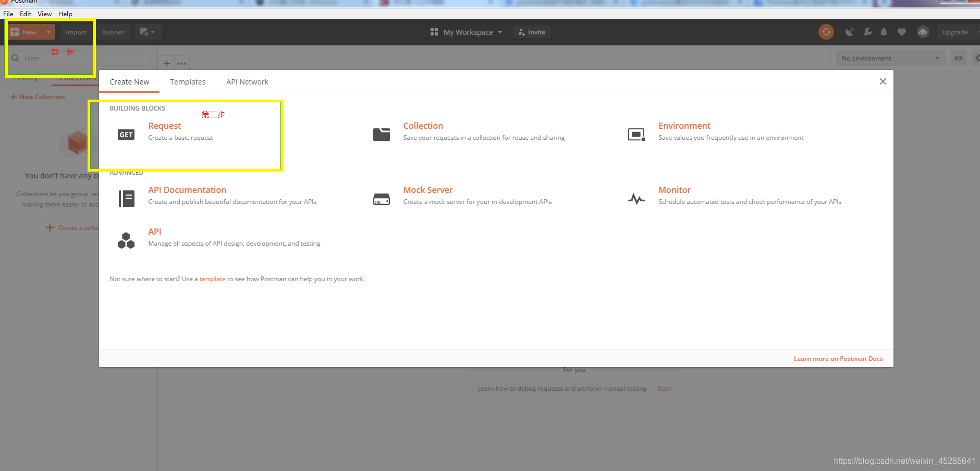Click the satellite capture requests icon
The height and width of the screenshot is (471, 980).
click(x=850, y=32)
